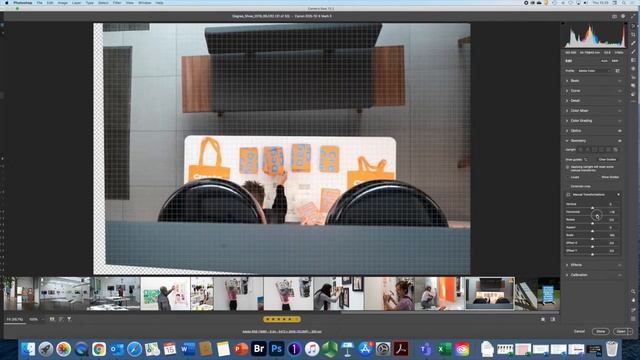The image size is (640, 360).
Task: Click the save image icon at top right
Action: pyautogui.click(x=614, y=16)
